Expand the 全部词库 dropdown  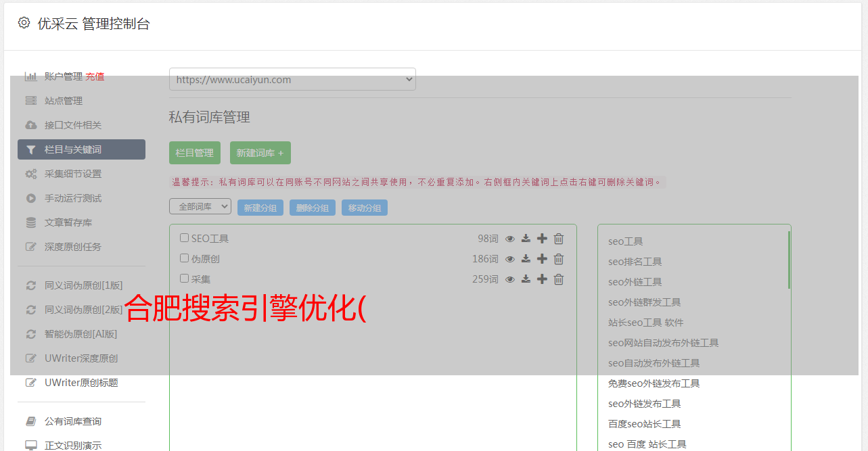(200, 207)
